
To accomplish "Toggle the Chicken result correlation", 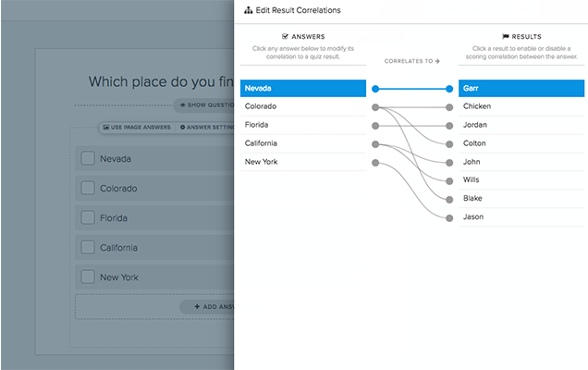I will 521,106.
